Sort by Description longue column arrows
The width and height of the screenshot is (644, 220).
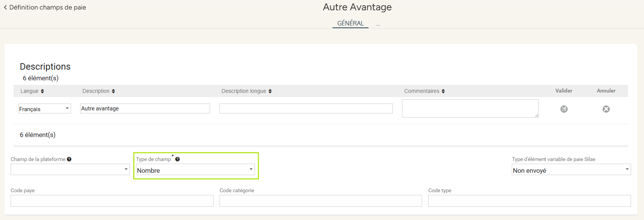pos(270,91)
